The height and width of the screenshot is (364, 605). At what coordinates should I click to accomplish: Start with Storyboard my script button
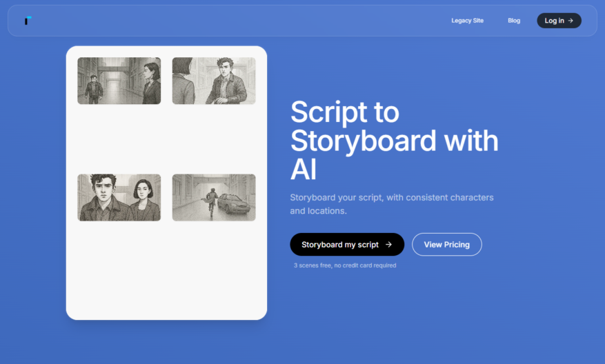tap(347, 245)
